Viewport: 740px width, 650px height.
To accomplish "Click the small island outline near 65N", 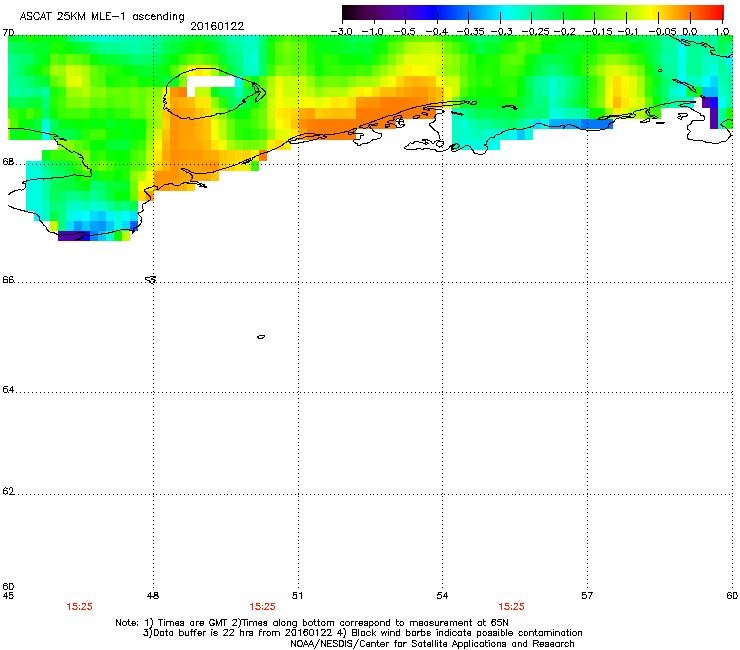I will [261, 337].
